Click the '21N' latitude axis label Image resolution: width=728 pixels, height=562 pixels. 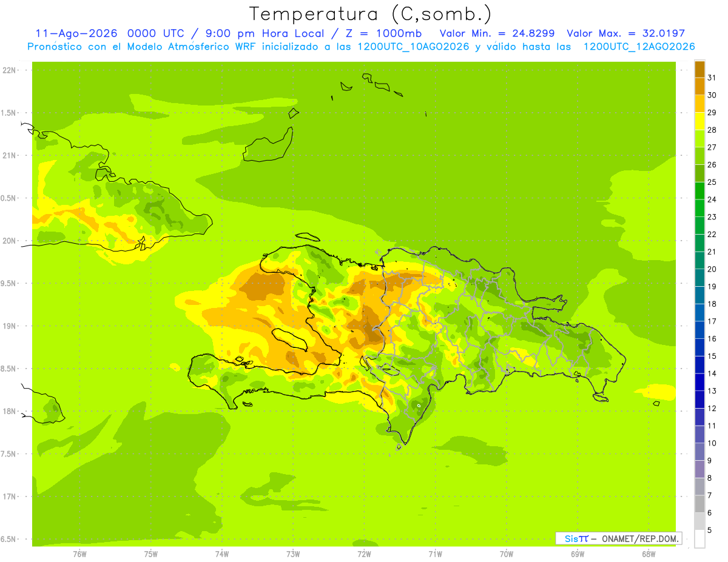point(9,156)
